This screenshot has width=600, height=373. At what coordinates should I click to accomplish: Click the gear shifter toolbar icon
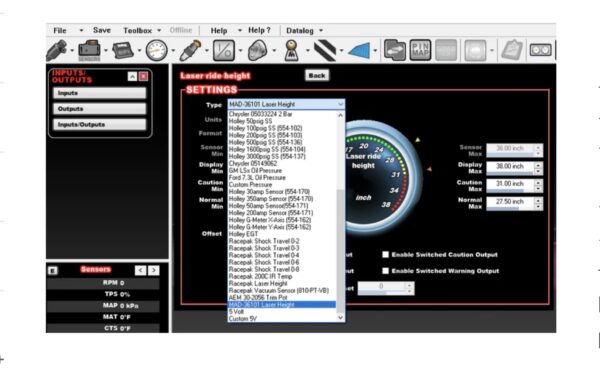(291, 50)
